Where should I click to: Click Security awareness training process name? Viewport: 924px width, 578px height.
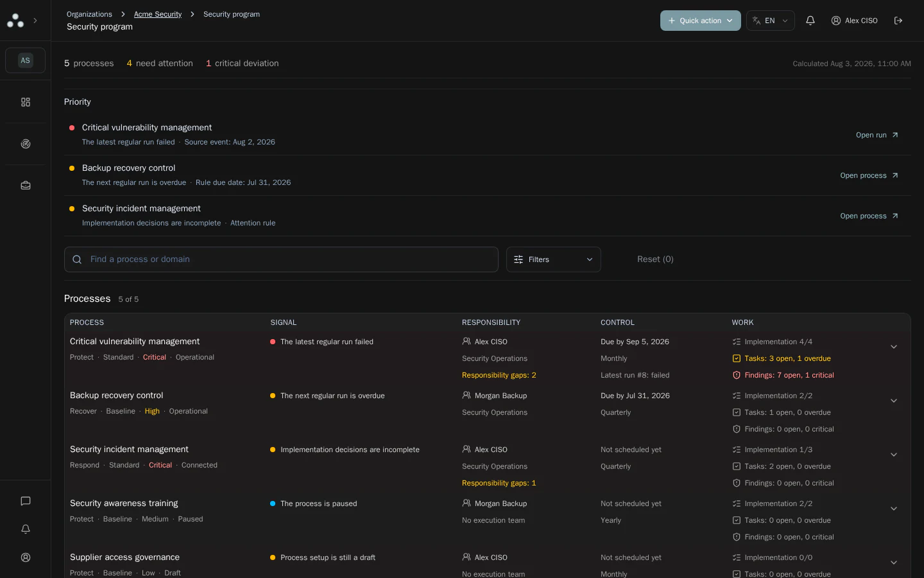click(x=124, y=504)
